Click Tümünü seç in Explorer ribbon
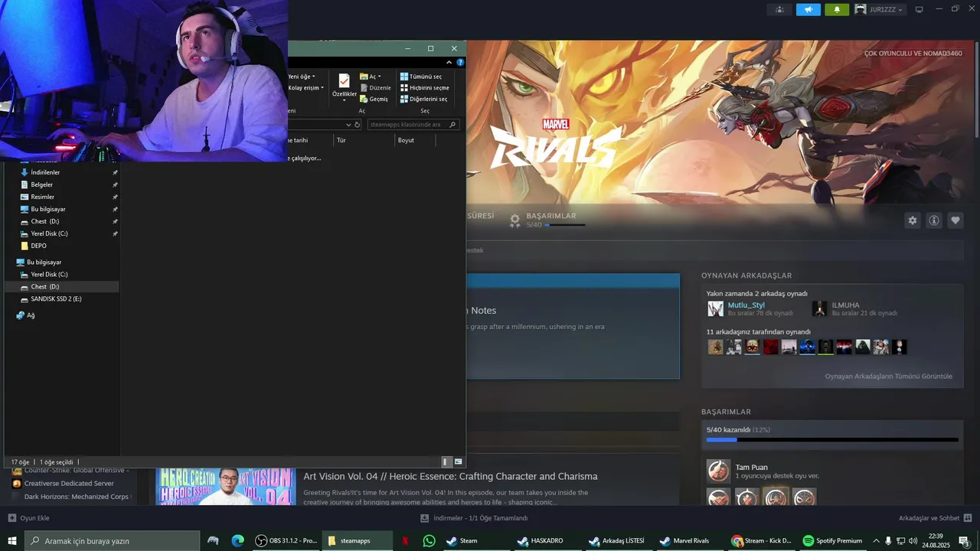This screenshot has height=551, width=980. [421, 77]
